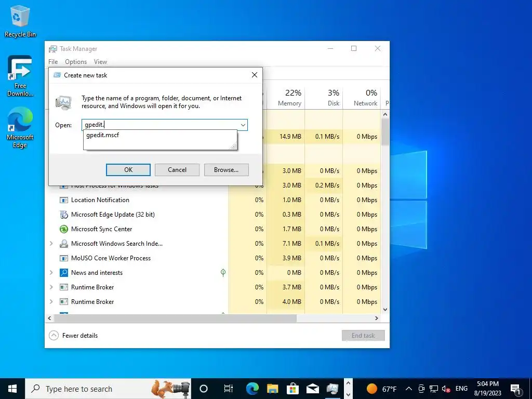The image size is (532, 399).
Task: Open the View menu in Task Manager
Action: point(100,62)
